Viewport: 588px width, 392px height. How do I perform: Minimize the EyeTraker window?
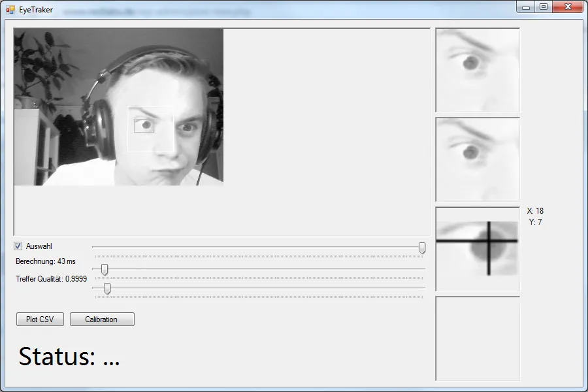pyautogui.click(x=527, y=7)
